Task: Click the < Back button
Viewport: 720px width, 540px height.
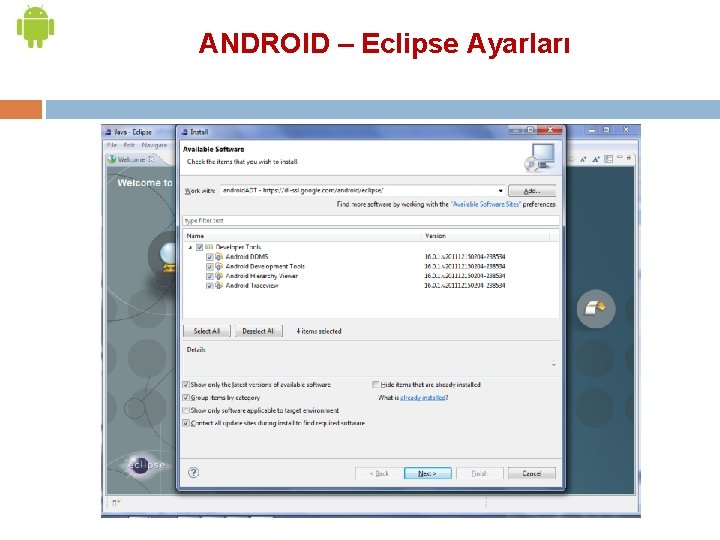Action: point(379,473)
